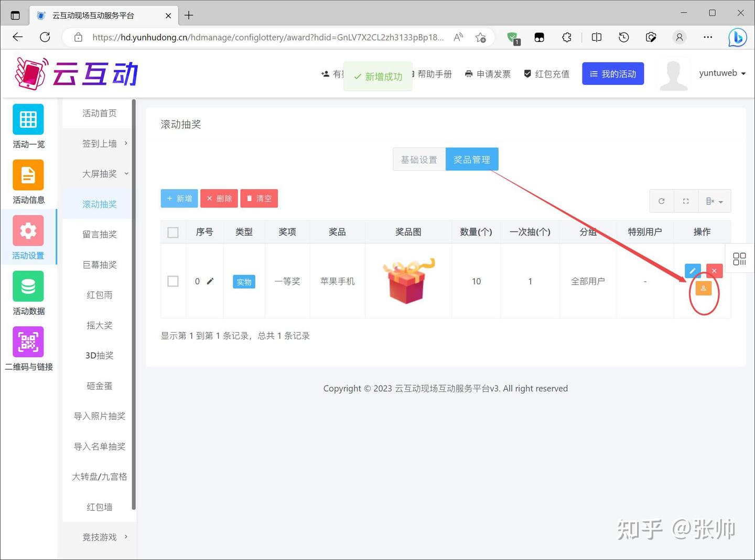Image resolution: width=755 pixels, height=560 pixels.
Task: Click the orange special-user icon for 苹果手机
Action: 704,288
